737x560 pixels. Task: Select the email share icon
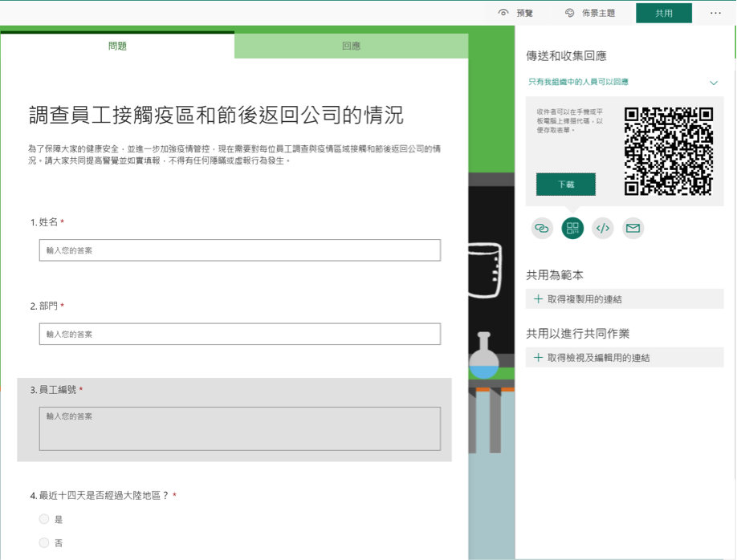(x=633, y=229)
